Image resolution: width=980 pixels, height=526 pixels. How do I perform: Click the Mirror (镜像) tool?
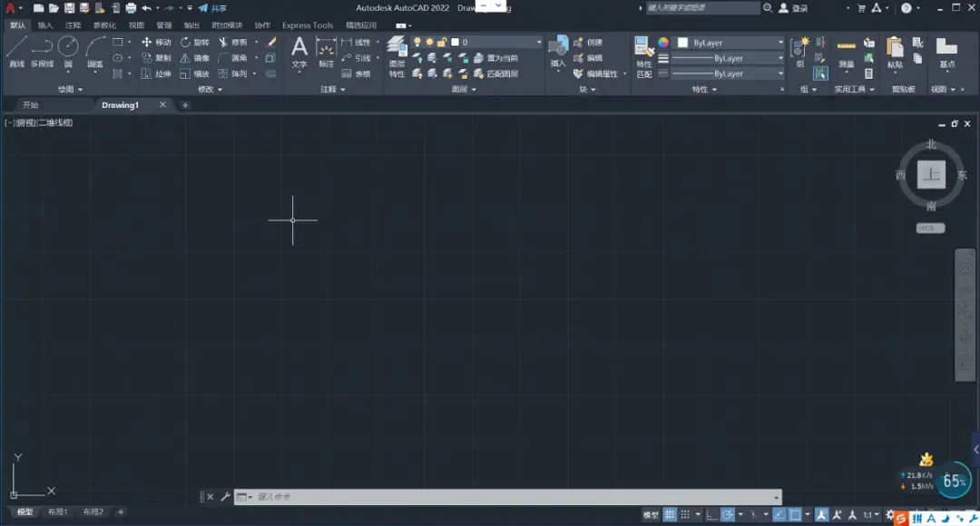[x=194, y=57]
